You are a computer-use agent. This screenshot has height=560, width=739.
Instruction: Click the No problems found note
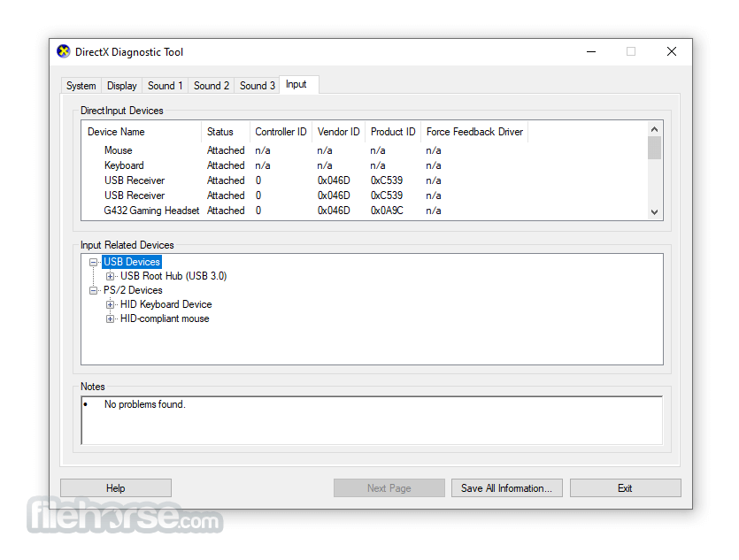[x=144, y=404]
